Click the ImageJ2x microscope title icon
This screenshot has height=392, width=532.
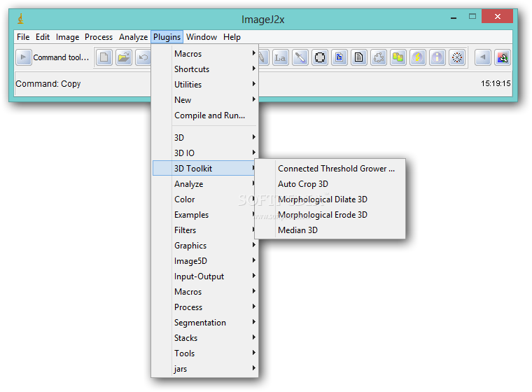(21, 19)
